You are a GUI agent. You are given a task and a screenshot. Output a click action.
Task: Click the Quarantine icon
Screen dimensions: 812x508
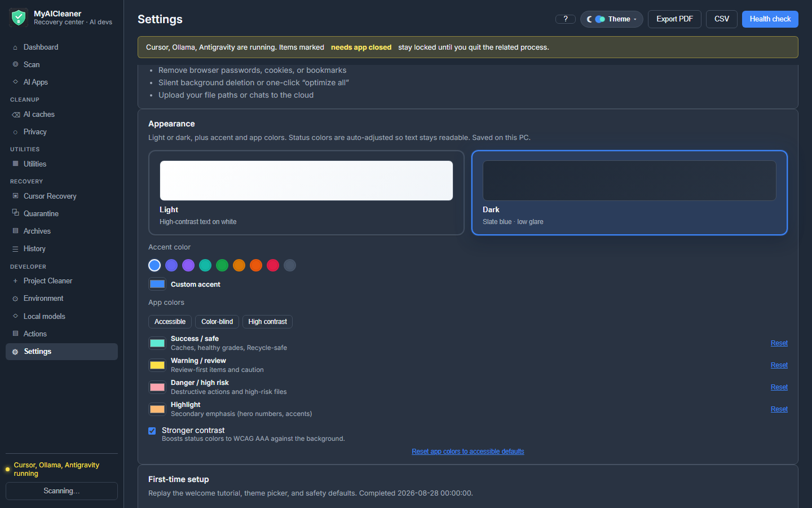tap(15, 213)
